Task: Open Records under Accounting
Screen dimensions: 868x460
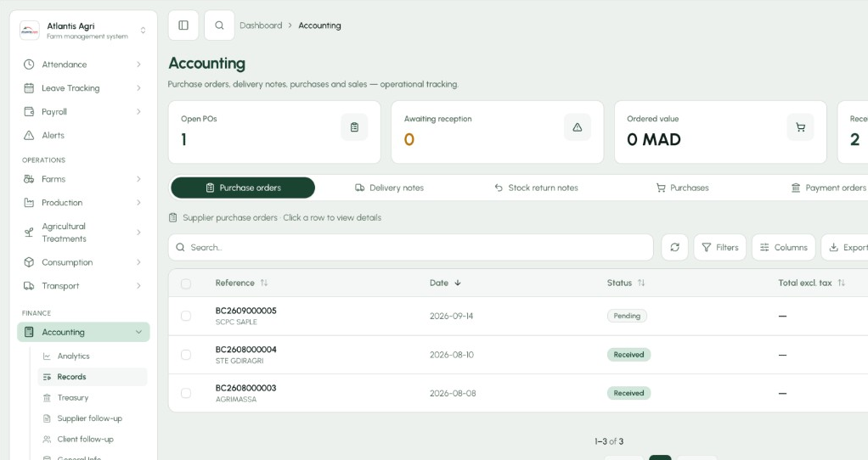Action: [x=93, y=377]
